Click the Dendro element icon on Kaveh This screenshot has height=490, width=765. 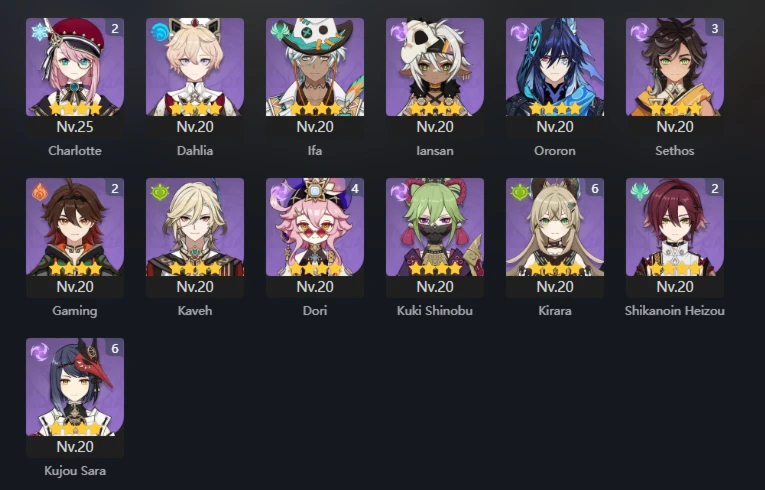(x=160, y=192)
